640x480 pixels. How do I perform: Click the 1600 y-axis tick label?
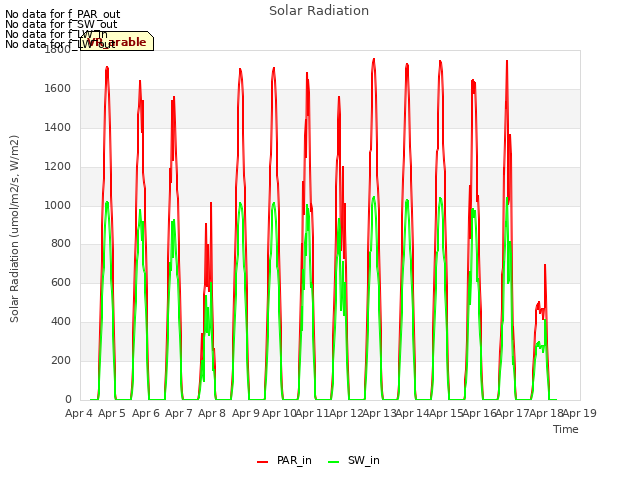(58, 89)
